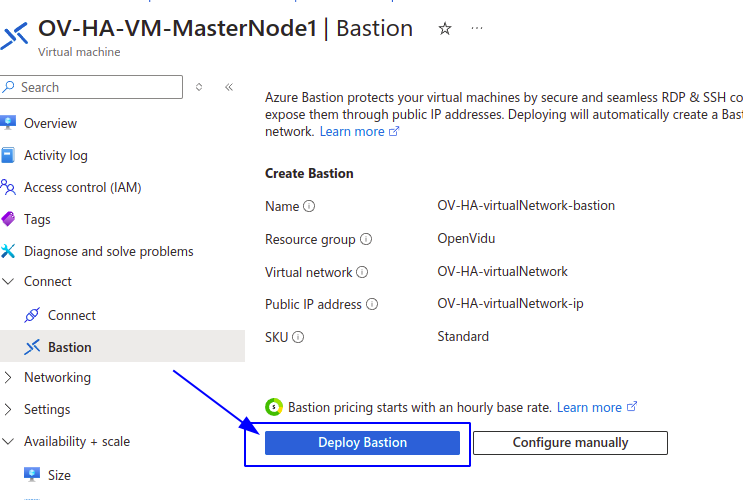Collapse the sidebar with double chevron

pyautogui.click(x=229, y=87)
